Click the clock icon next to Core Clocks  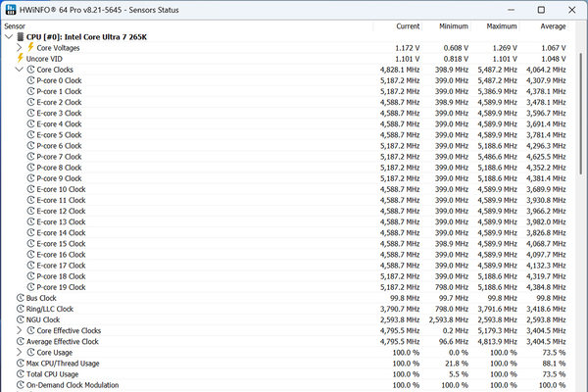[x=30, y=70]
